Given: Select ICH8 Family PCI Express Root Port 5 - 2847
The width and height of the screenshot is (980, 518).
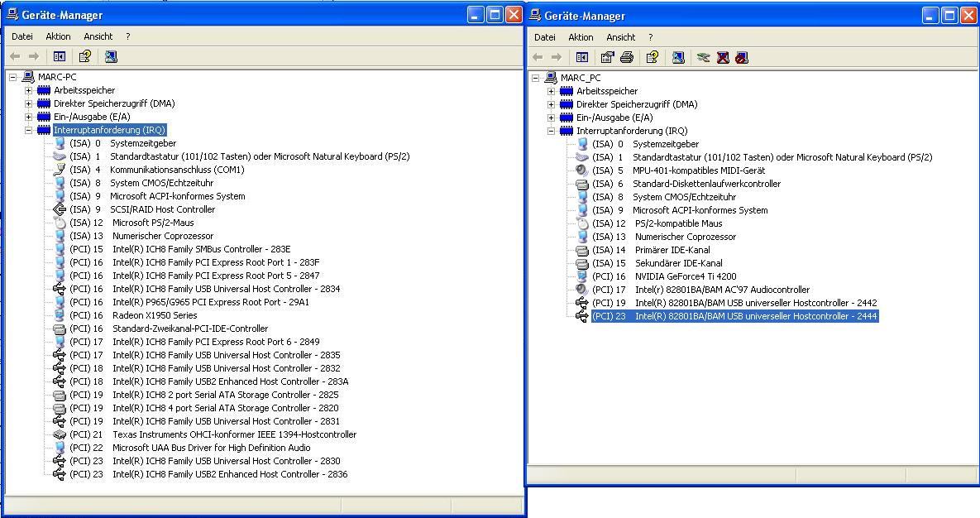Looking at the screenshot, I should click(x=194, y=276).
